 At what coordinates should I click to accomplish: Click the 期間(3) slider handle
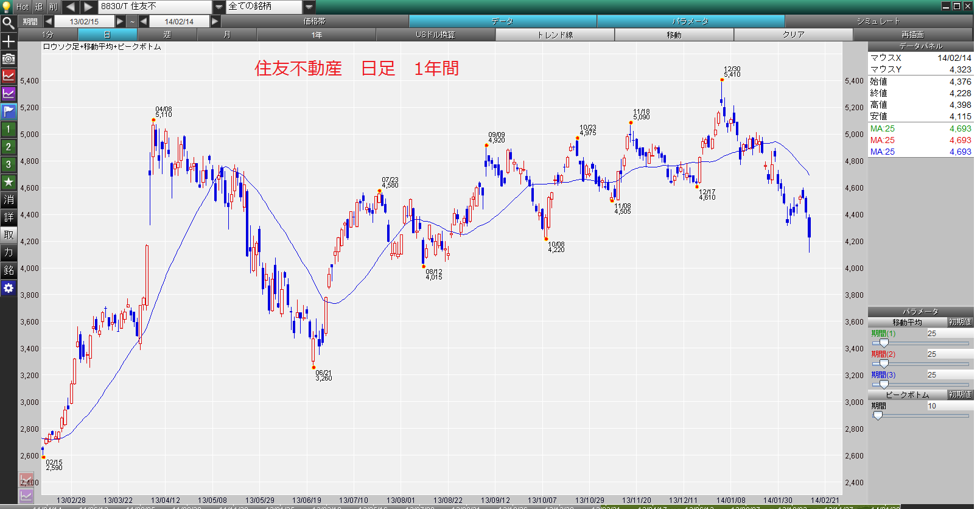884,384
